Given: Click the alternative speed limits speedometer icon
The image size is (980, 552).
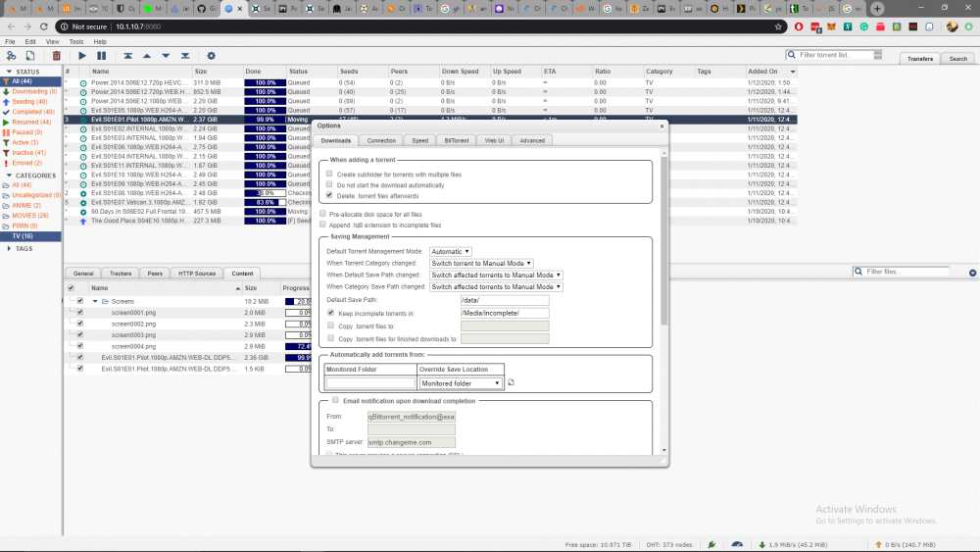Looking at the screenshot, I should pyautogui.click(x=737, y=544).
